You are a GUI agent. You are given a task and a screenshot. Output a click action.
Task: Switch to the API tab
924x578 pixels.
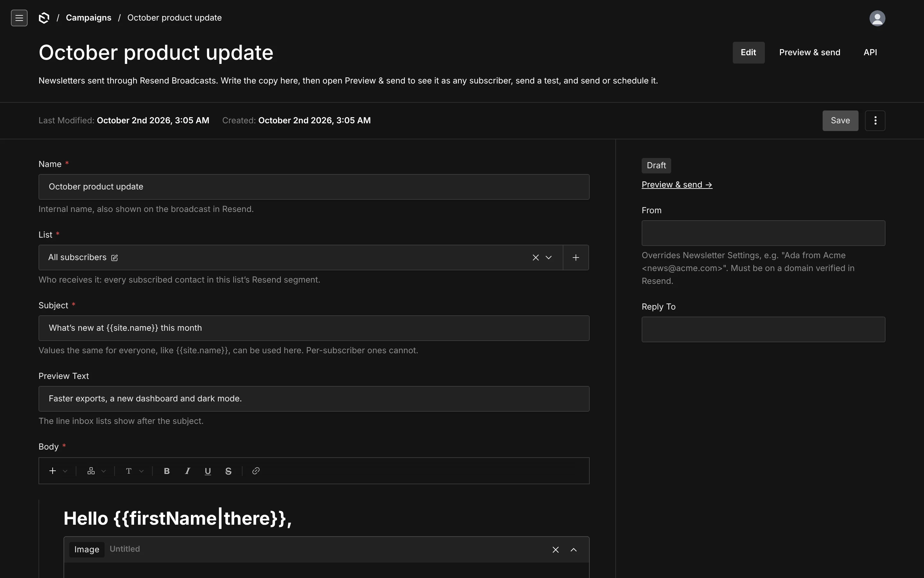click(x=870, y=53)
